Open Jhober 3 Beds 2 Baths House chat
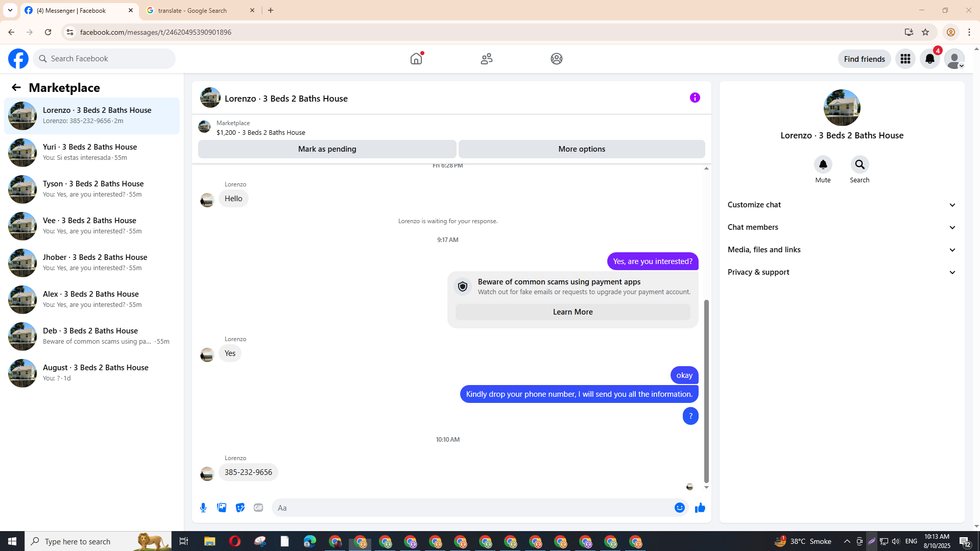Image resolution: width=980 pixels, height=551 pixels. [92, 262]
